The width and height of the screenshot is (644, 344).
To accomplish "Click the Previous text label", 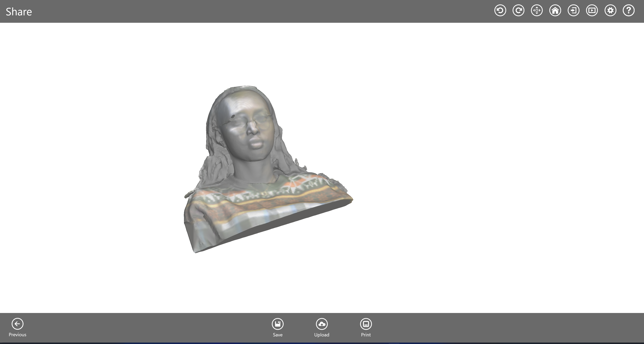I will pyautogui.click(x=18, y=335).
